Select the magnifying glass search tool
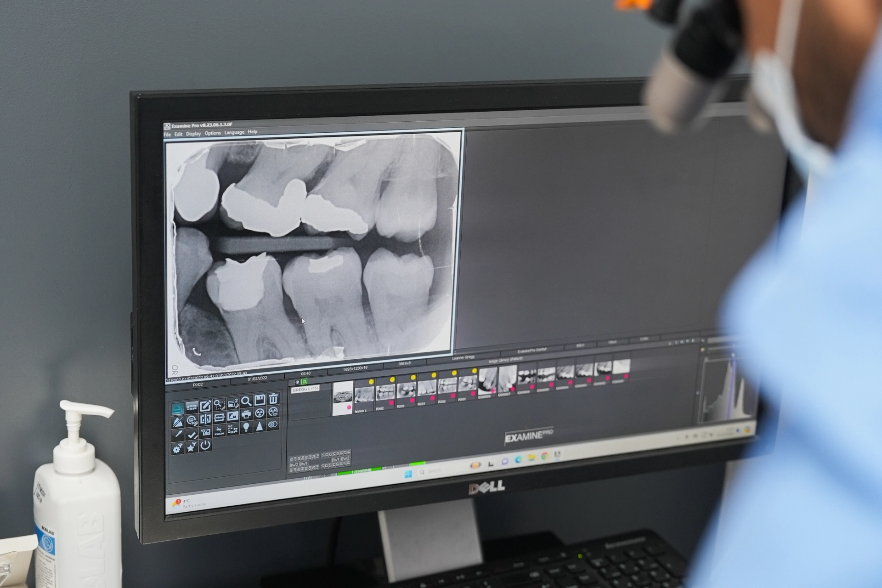 [x=246, y=401]
